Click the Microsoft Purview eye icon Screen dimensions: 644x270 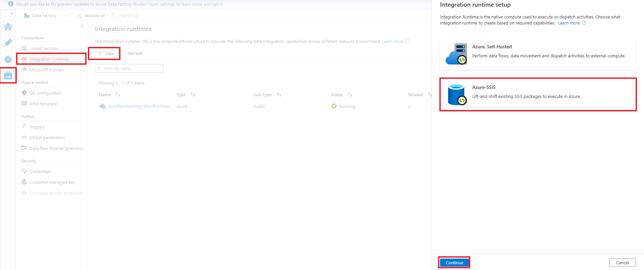click(x=24, y=69)
